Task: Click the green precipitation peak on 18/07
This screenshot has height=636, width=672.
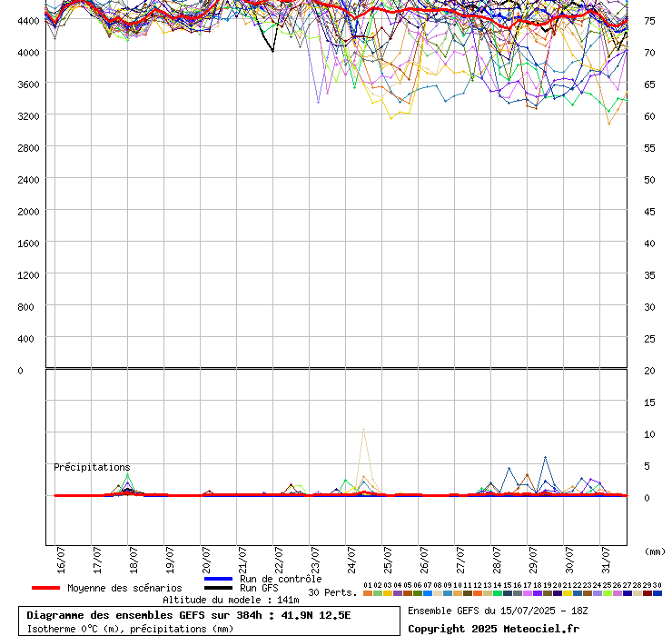Action: 128,475
